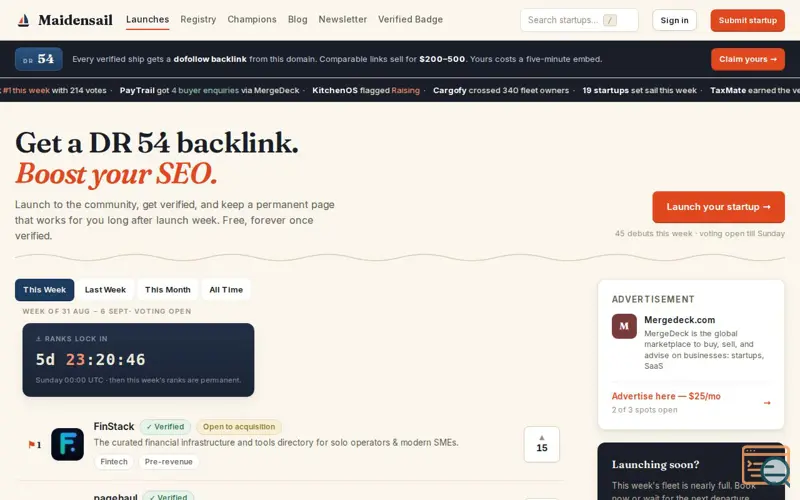Image resolution: width=800 pixels, height=500 pixels.
Task: Upvote FinStack with the 15 votes button
Action: pyautogui.click(x=541, y=444)
